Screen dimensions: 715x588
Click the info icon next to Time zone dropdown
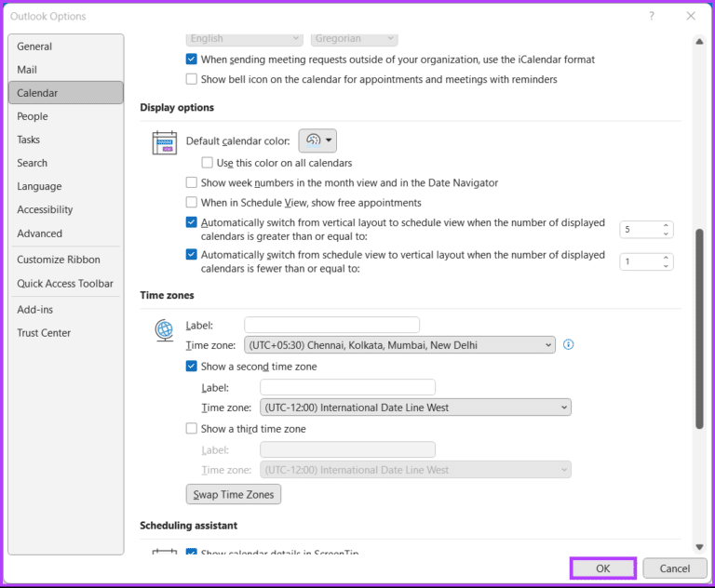coord(568,344)
